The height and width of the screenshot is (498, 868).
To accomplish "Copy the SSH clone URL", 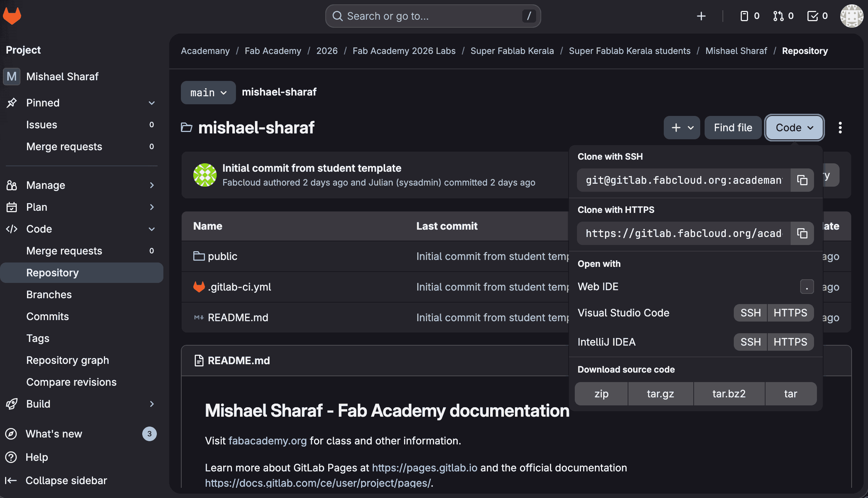I will [802, 180].
